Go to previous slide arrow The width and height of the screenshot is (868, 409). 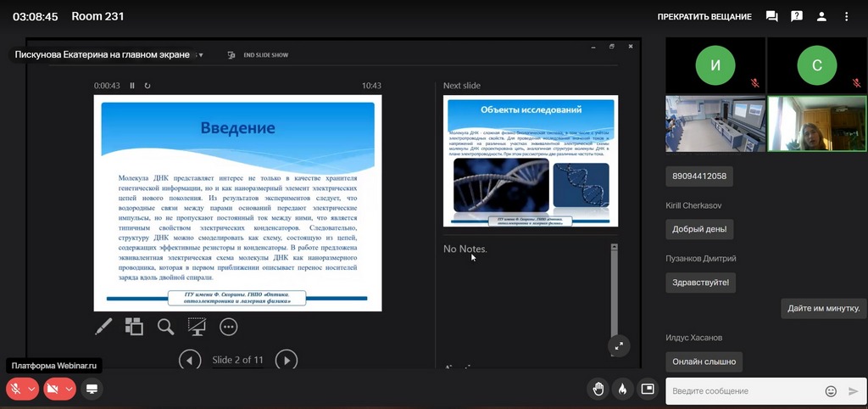point(190,361)
